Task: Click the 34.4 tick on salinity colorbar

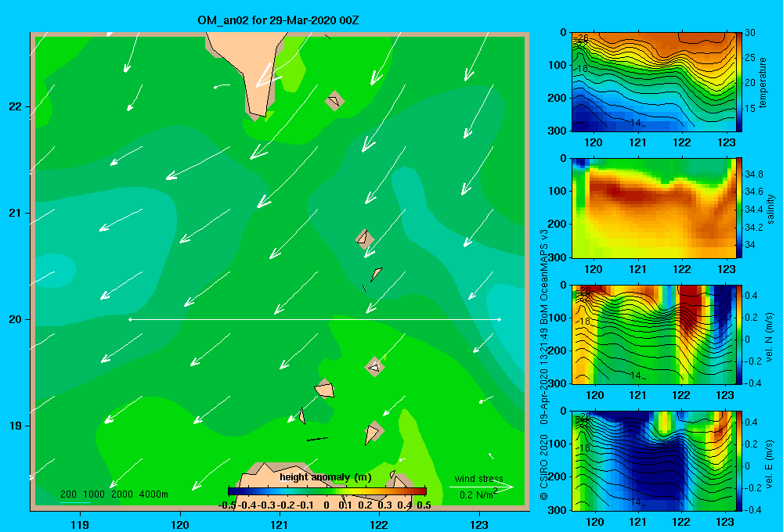Action: (754, 210)
